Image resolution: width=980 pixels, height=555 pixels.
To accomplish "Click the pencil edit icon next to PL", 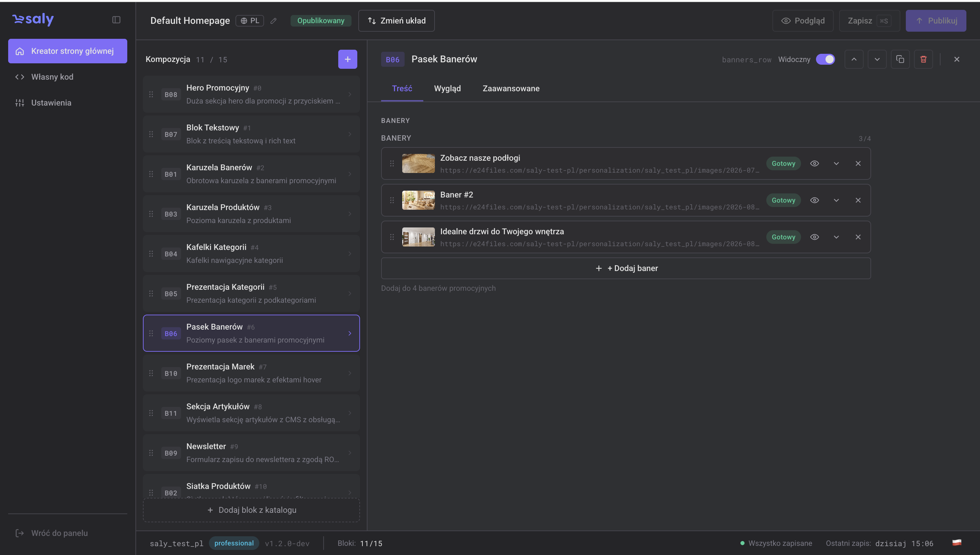I will point(274,21).
